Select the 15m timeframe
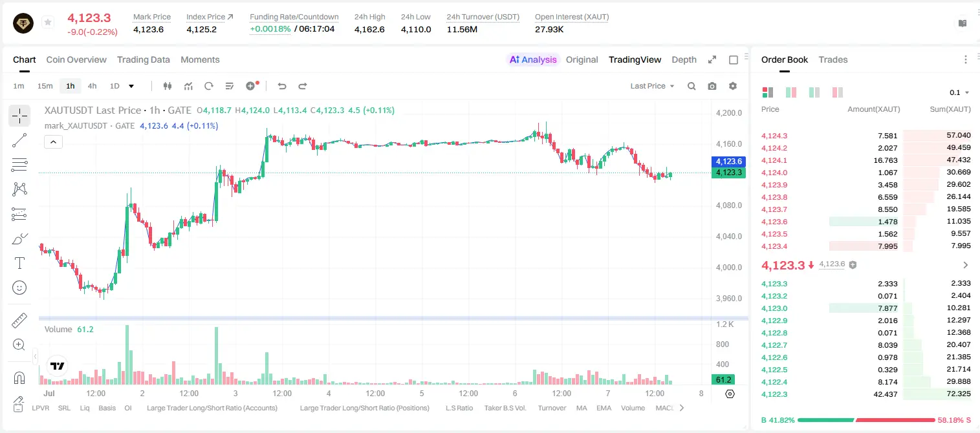The width and height of the screenshot is (980, 433). point(45,86)
